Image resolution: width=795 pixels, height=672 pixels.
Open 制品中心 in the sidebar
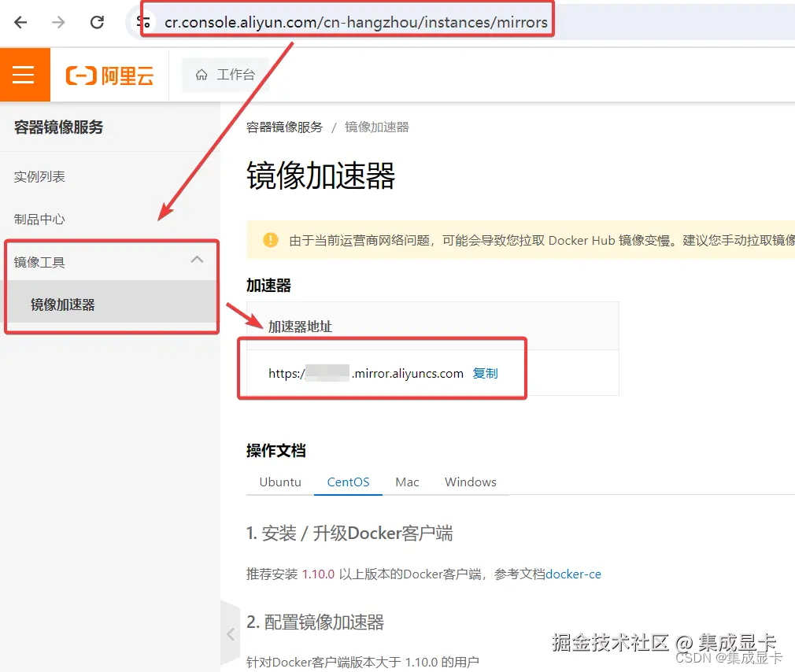pyautogui.click(x=39, y=220)
